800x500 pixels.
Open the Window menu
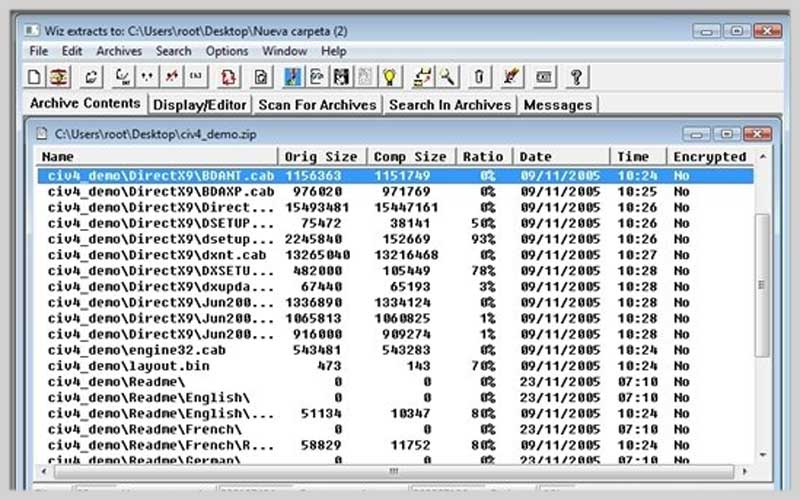pos(284,51)
